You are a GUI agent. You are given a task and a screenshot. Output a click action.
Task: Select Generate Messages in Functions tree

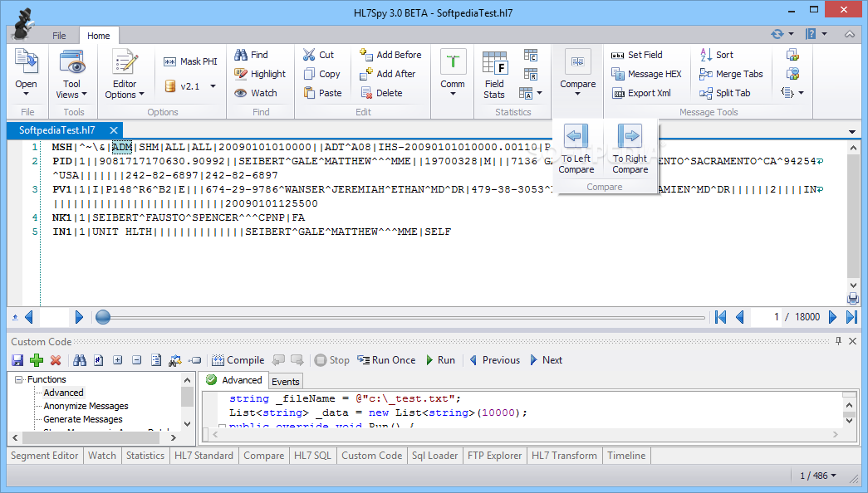pyautogui.click(x=83, y=419)
